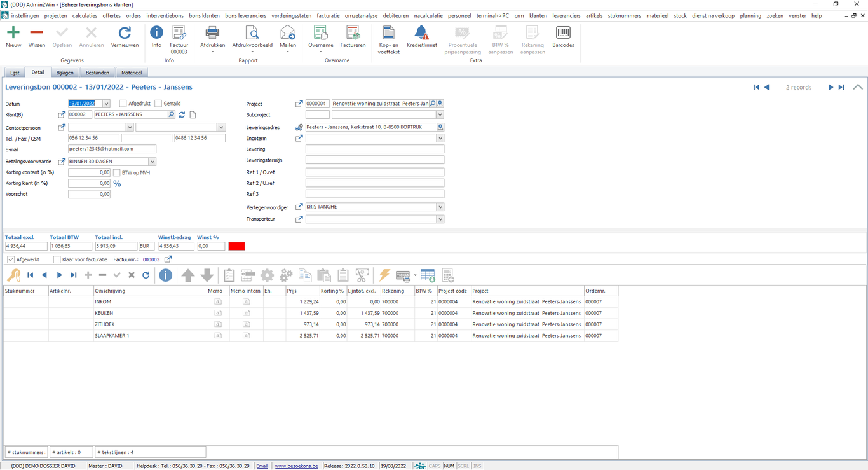Image resolution: width=868 pixels, height=470 pixels.
Task: Expand the Vertegenwoordiger dropdown showing KRIS TANGHE
Action: tap(440, 207)
